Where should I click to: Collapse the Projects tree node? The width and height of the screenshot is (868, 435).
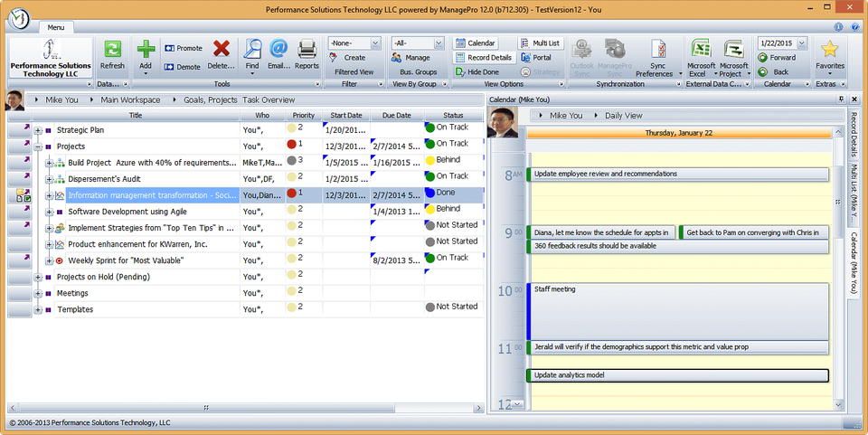pos(38,147)
